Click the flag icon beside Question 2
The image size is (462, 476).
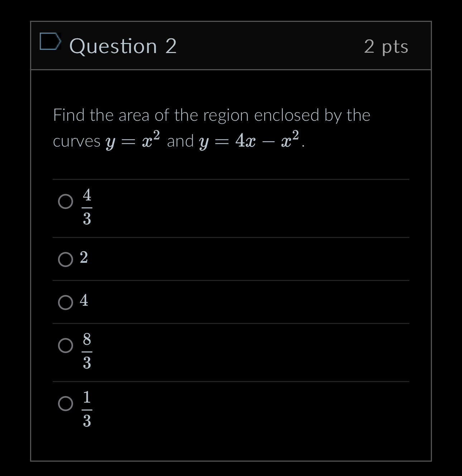click(x=50, y=42)
